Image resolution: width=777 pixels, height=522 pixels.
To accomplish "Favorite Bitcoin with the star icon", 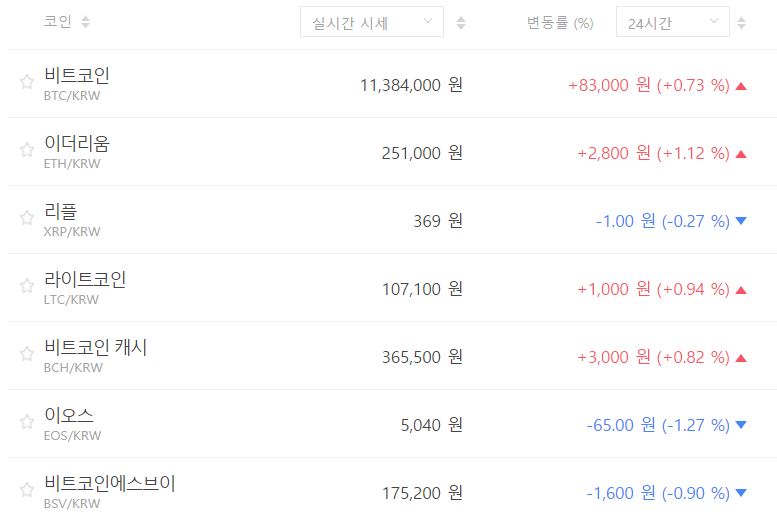I will pos(27,82).
